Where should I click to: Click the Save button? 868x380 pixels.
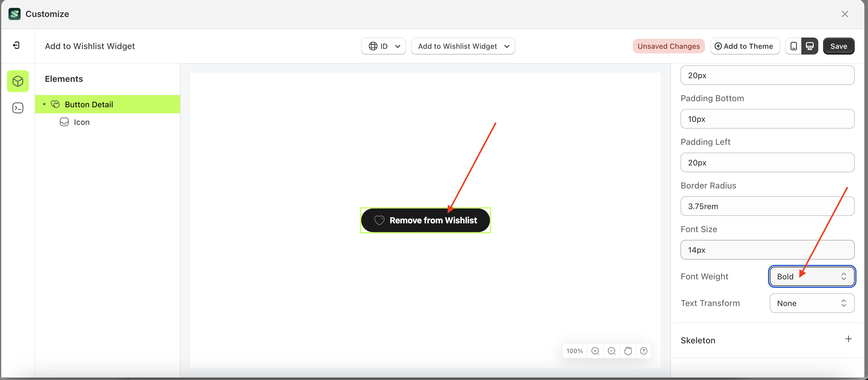(x=839, y=46)
